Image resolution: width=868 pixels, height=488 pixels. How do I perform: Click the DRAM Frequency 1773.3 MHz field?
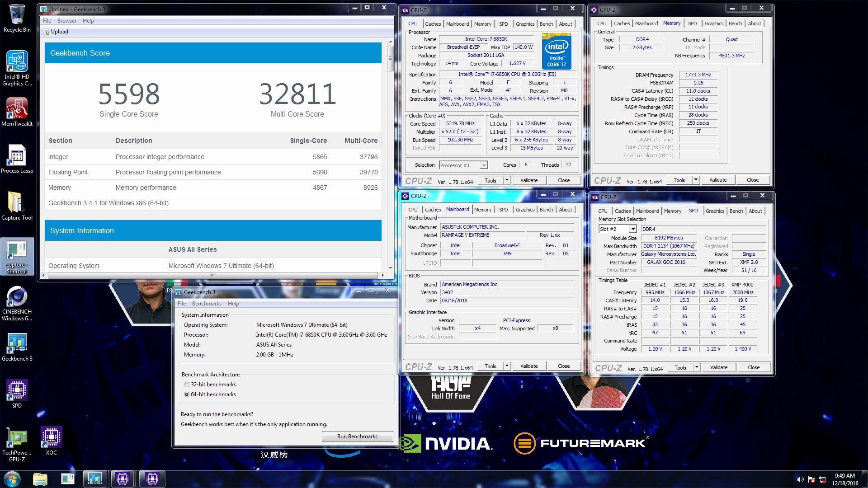(698, 75)
